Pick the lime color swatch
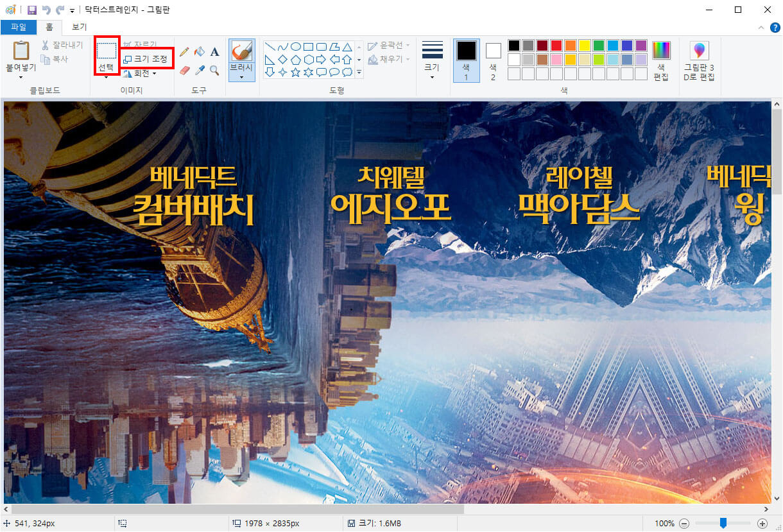Image resolution: width=783 pixels, height=532 pixels. coord(599,60)
